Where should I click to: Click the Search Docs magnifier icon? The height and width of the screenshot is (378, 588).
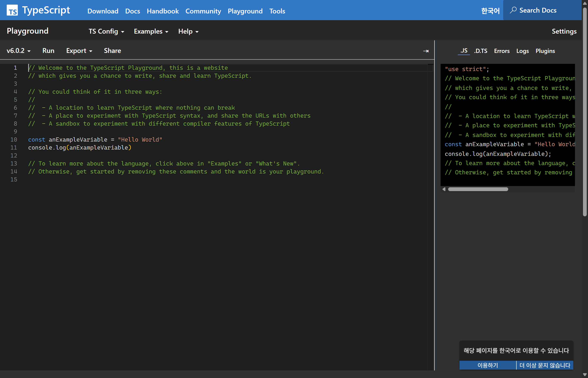point(514,10)
